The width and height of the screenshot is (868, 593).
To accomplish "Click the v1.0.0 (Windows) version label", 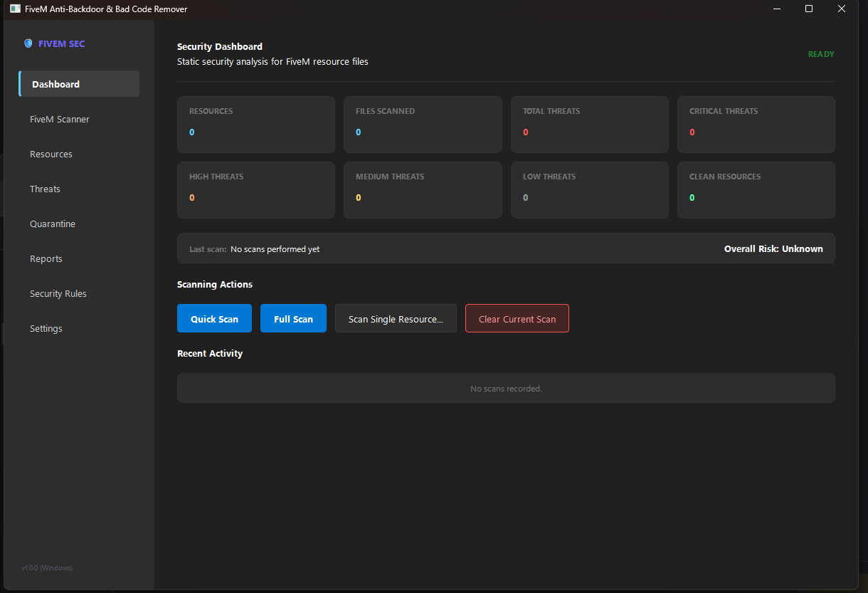I will (47, 567).
